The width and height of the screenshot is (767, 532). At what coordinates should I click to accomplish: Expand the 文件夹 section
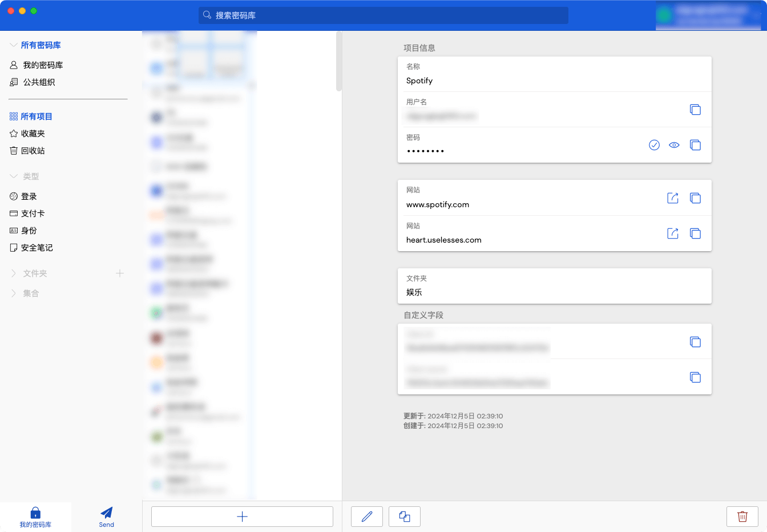pyautogui.click(x=14, y=273)
